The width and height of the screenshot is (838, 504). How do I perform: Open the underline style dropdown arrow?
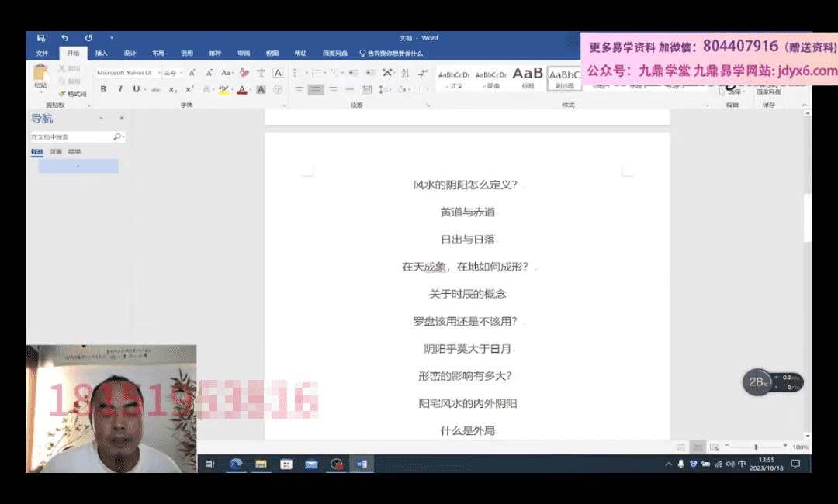coord(144,90)
